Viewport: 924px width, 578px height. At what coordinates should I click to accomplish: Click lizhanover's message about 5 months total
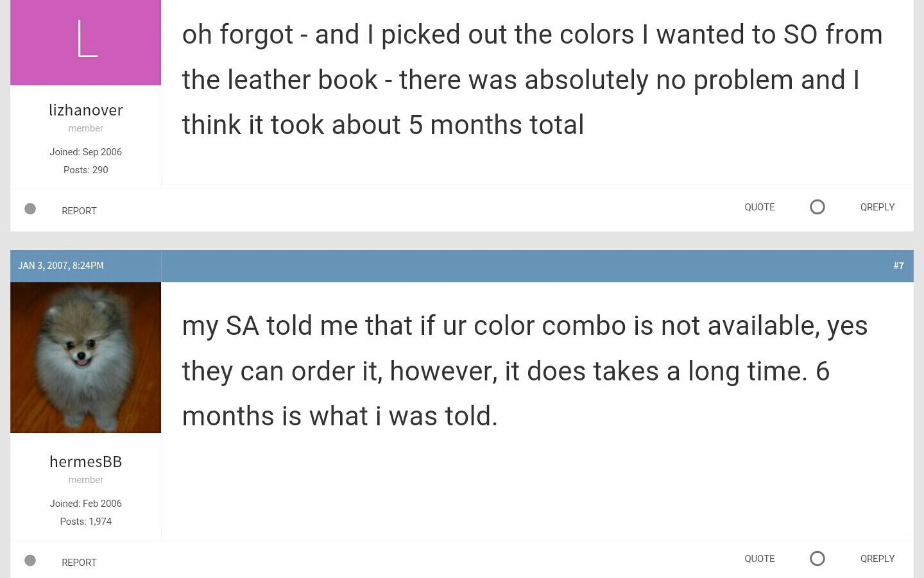pos(533,80)
